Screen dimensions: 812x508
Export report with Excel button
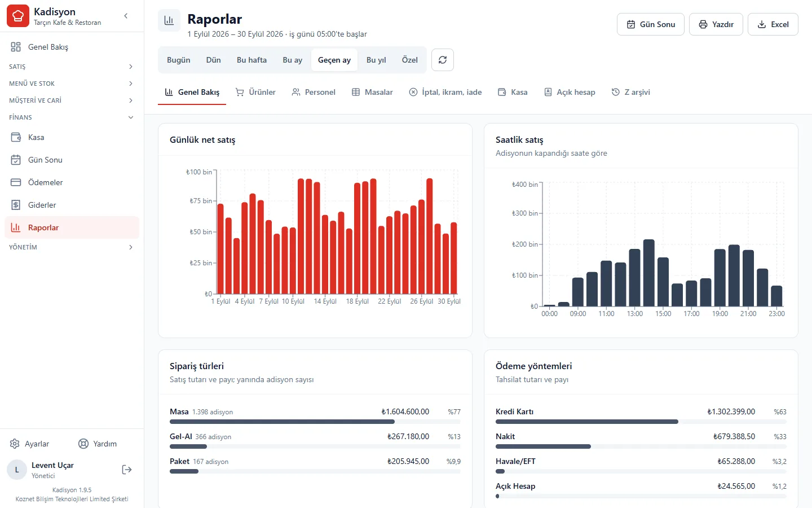(x=773, y=24)
